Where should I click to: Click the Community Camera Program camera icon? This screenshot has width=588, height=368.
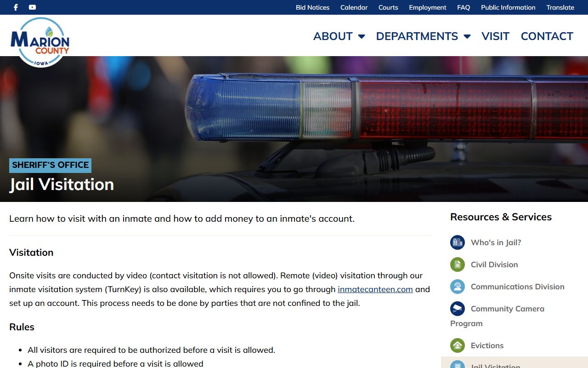click(x=458, y=309)
